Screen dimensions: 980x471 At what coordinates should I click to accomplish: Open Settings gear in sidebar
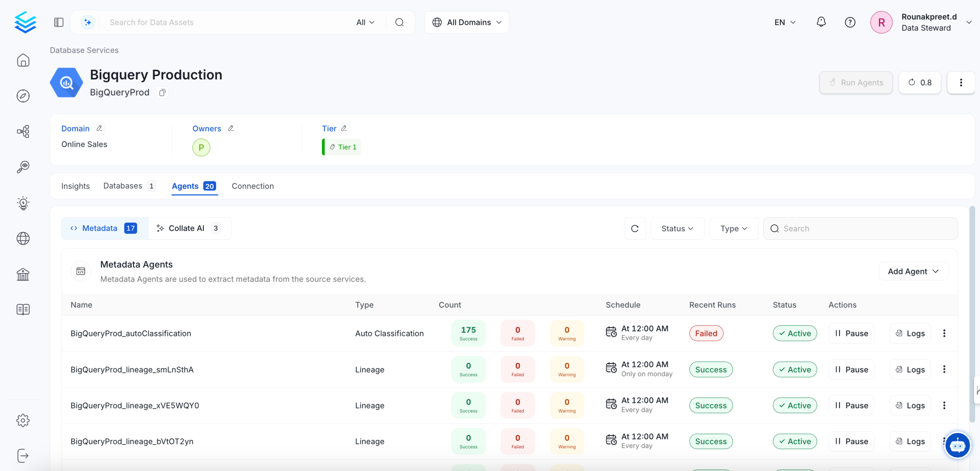23,420
